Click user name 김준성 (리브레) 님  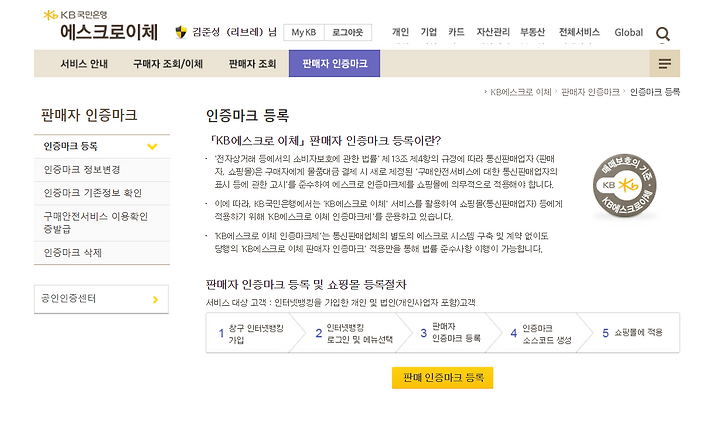(235, 32)
